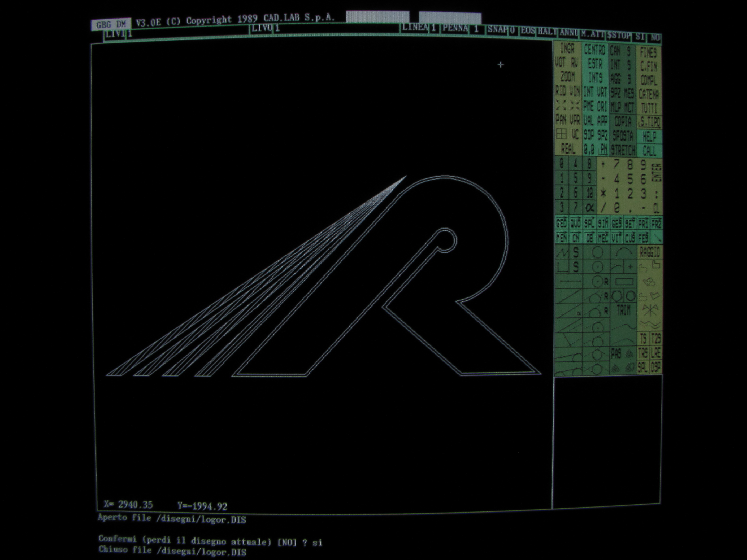
Task: Click the zoom-in arrows icon
Action: tap(561, 105)
